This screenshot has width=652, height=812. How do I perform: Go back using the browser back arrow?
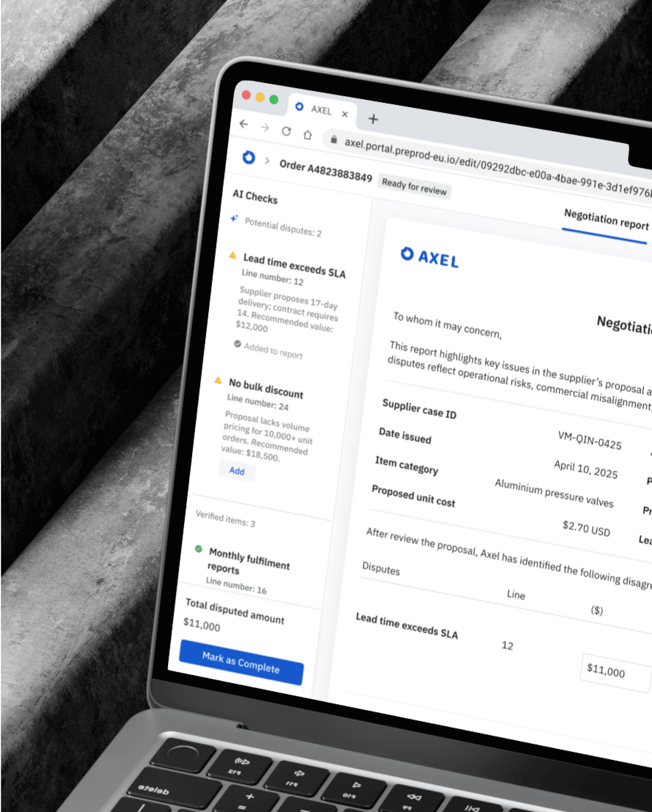(x=244, y=124)
